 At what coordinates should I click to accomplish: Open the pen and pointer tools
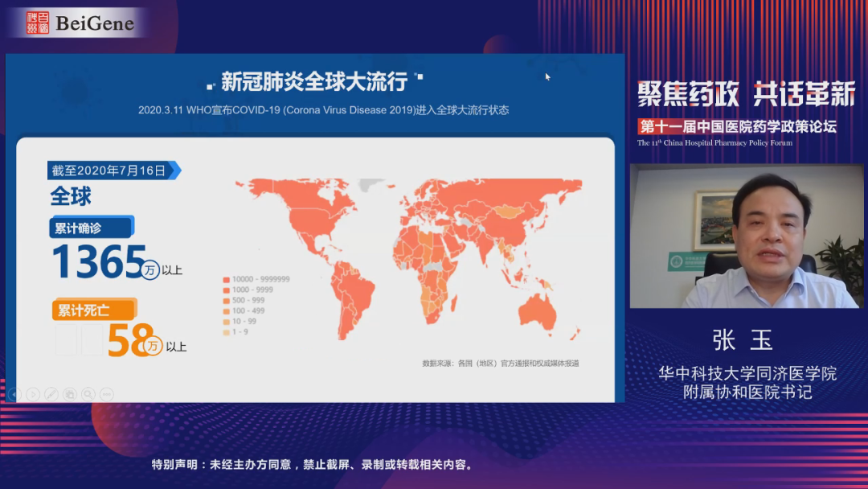pyautogui.click(x=51, y=394)
